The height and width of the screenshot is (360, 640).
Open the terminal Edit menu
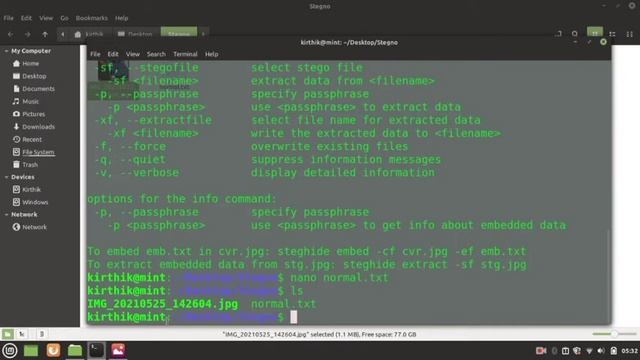(x=113, y=54)
